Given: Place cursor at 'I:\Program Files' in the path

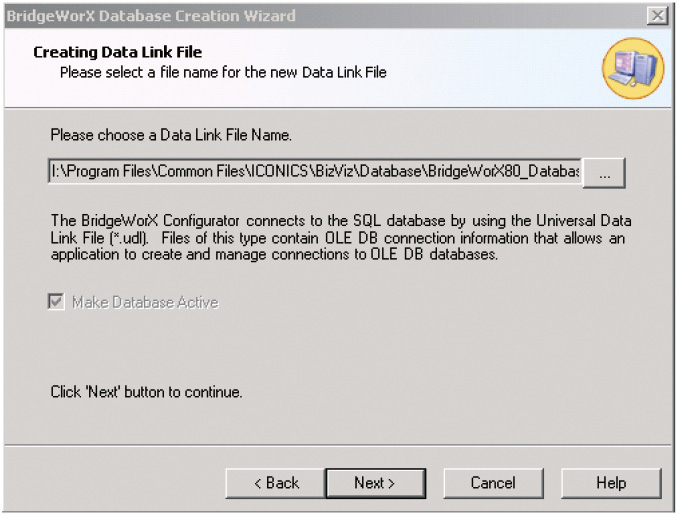Looking at the screenshot, I should [x=102, y=172].
